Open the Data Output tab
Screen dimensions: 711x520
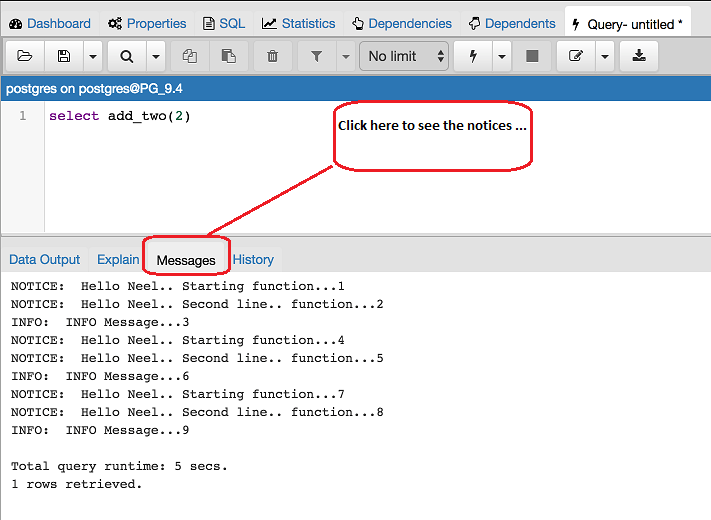pyautogui.click(x=45, y=259)
